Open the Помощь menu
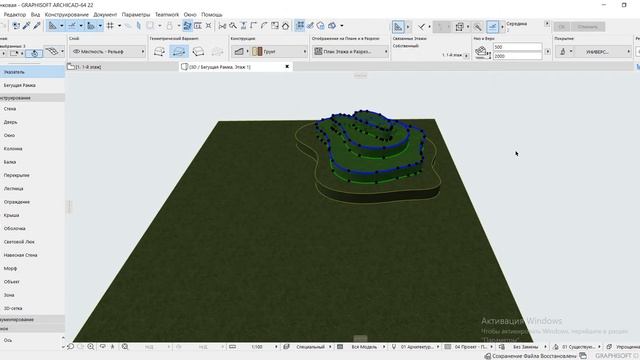640x360 pixels. tap(212, 15)
